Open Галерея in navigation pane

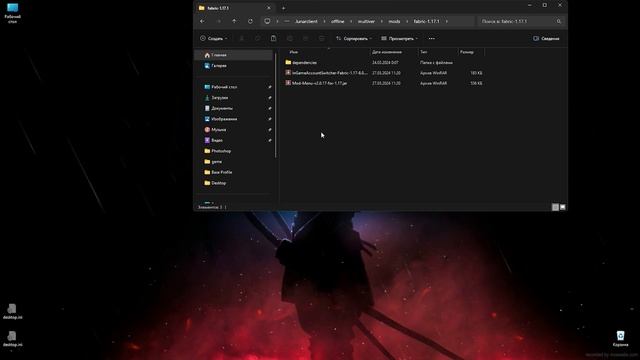point(234,65)
